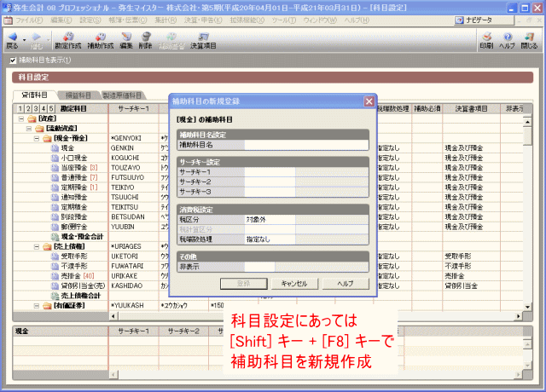This screenshot has height=392, width=546.
Task: Click the 戻る back arrow icon
Action: pos(12,39)
